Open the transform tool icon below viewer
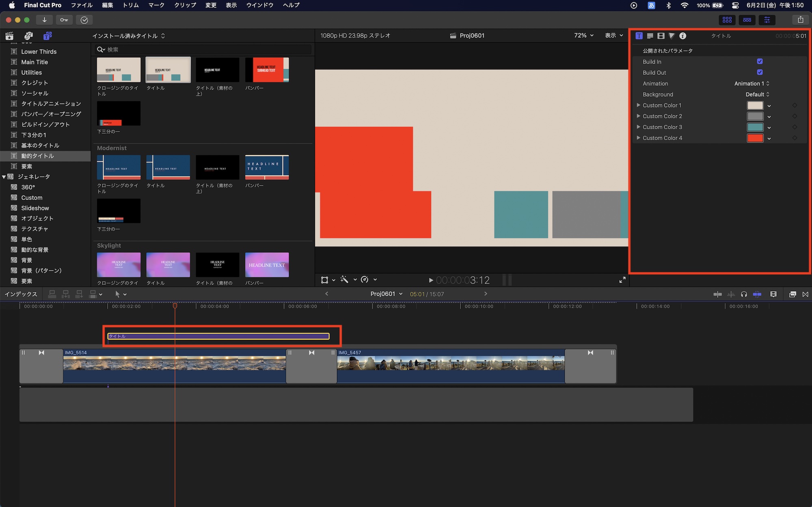This screenshot has width=812, height=507. click(324, 280)
